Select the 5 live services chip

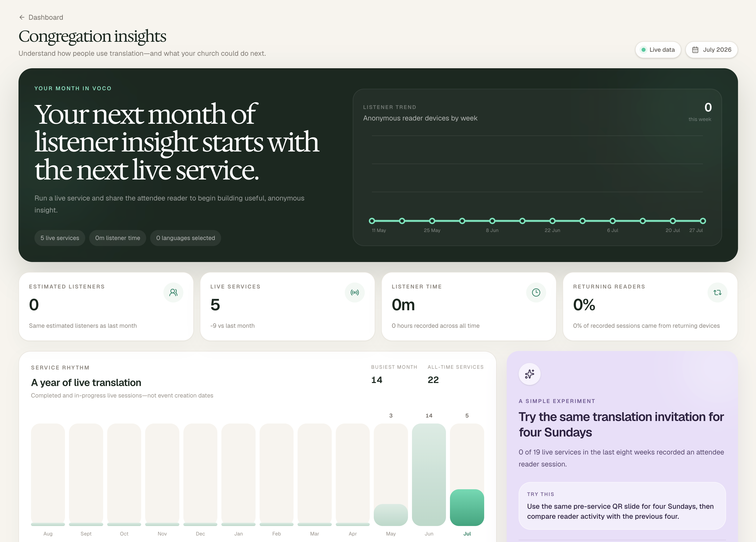[60, 238]
